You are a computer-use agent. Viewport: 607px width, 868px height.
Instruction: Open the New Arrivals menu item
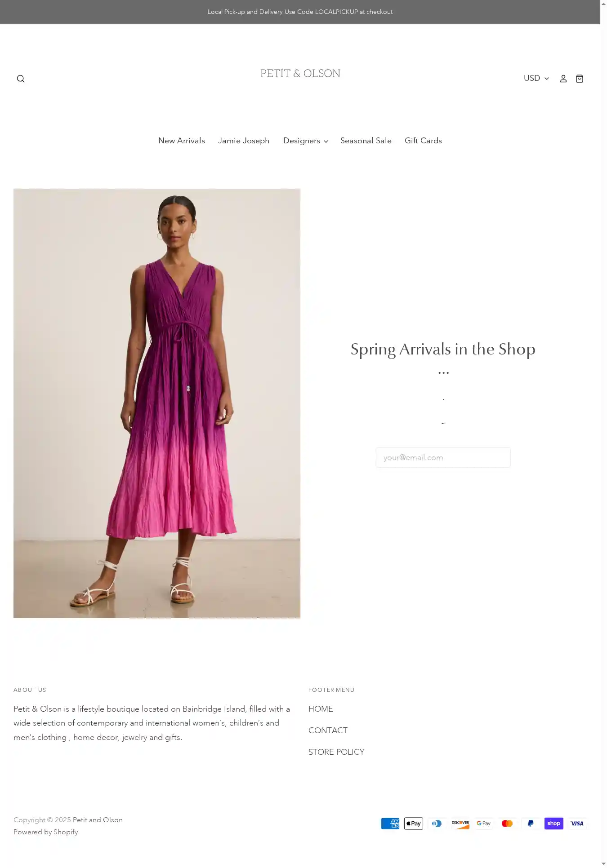coord(182,141)
